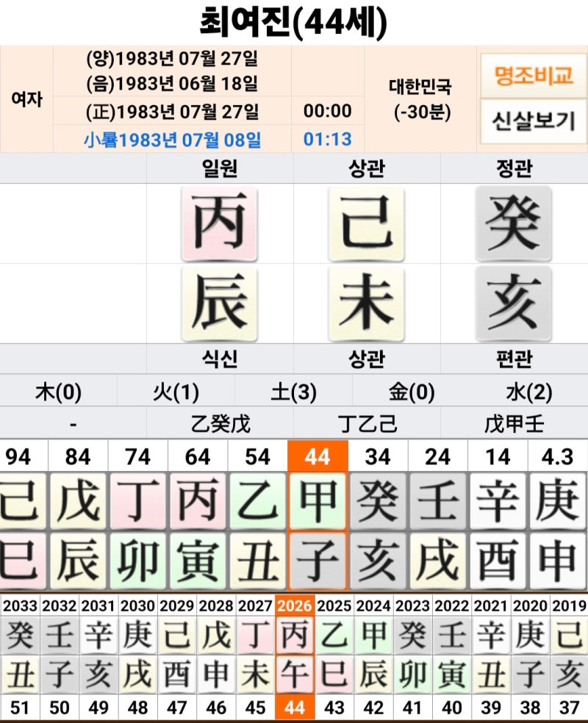Select the 2025 yearly luck header
The image size is (588, 723).
tap(334, 605)
